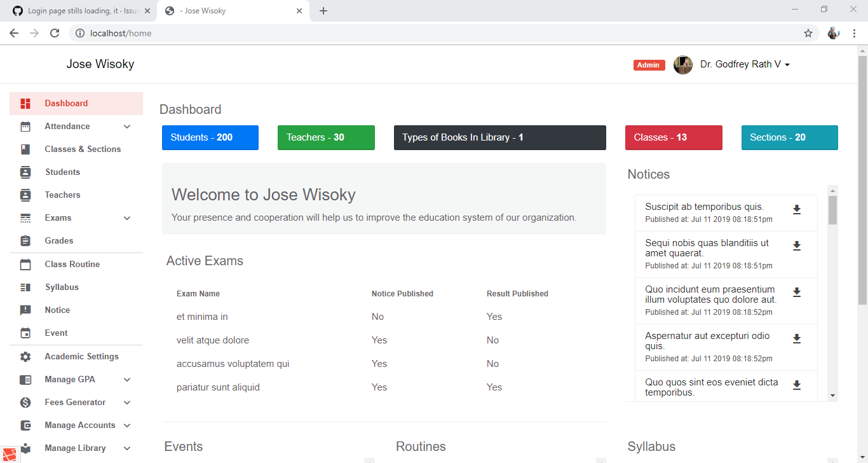The height and width of the screenshot is (463, 868).
Task: Select the Grades icon in the sidebar
Action: tap(25, 240)
